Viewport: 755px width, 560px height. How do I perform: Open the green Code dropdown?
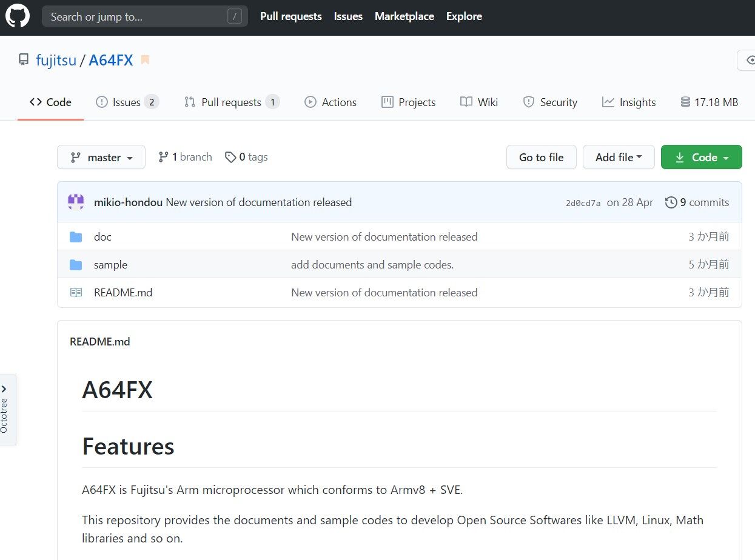coord(701,157)
